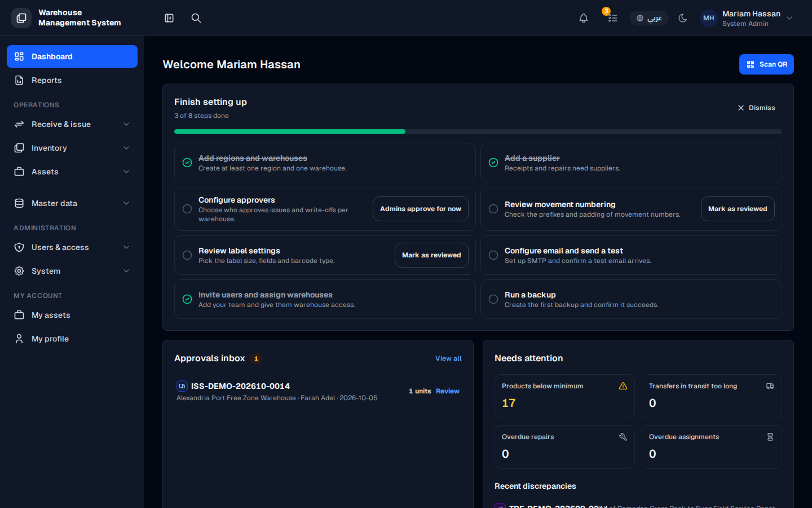Toggle dark mode moon icon
Screen dimensions: 812x508
(683, 18)
